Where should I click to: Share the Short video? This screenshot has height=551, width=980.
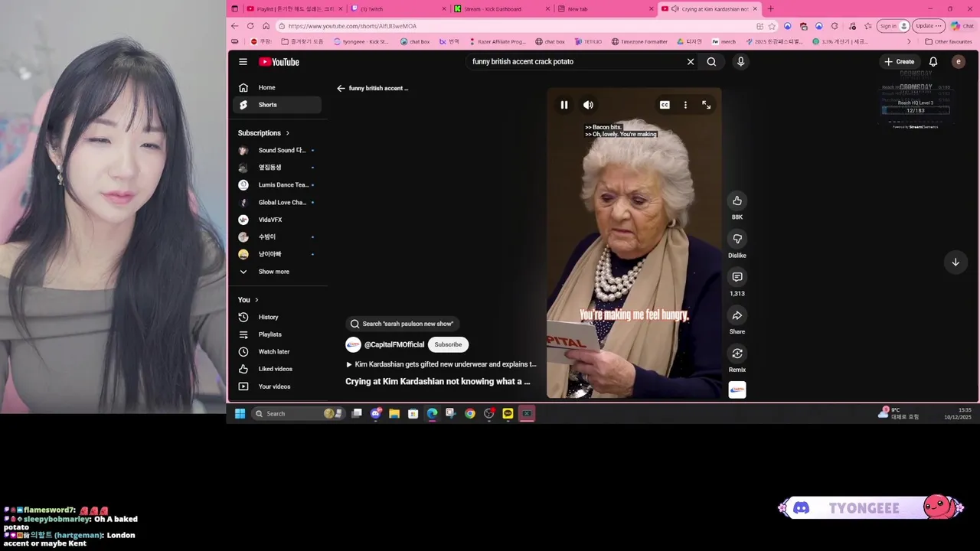[737, 315]
